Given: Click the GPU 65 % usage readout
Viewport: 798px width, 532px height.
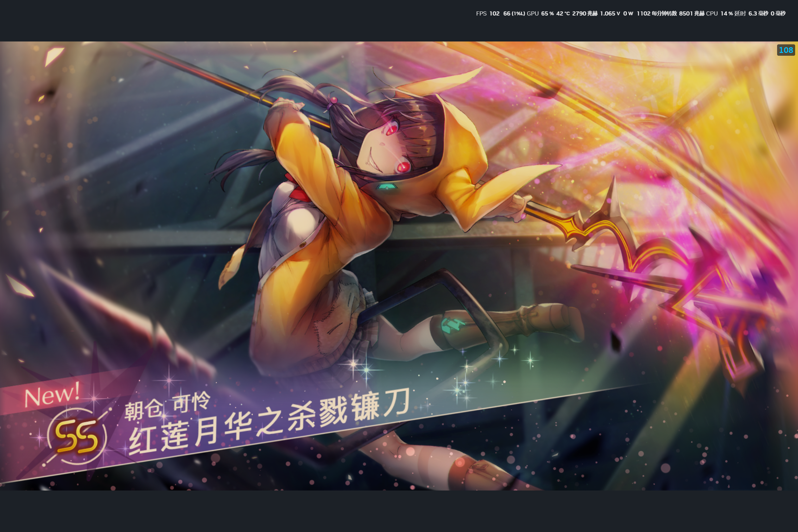Looking at the screenshot, I should click(540, 14).
